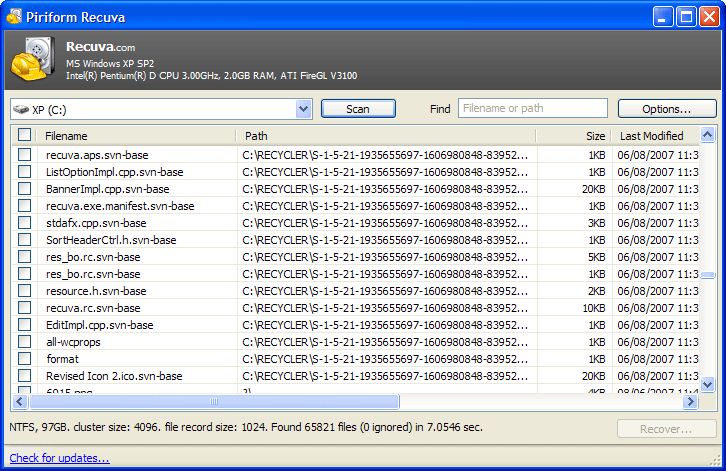Start a scan with the Scan button
Viewport: 726px width, 471px height.
(x=358, y=109)
